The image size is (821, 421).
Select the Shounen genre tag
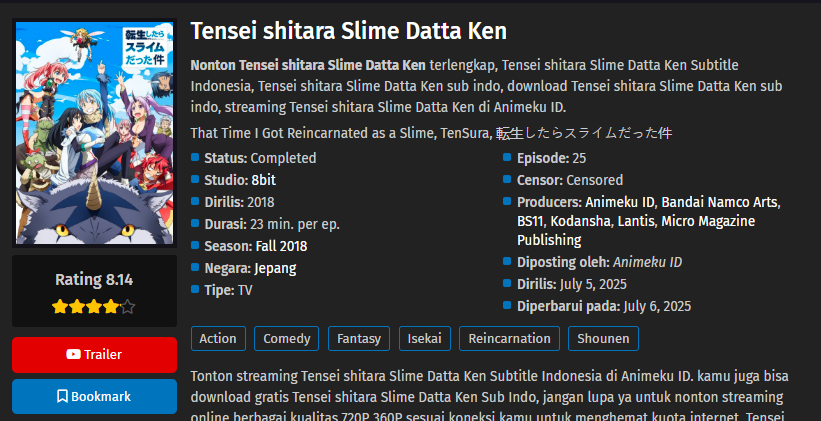603,339
